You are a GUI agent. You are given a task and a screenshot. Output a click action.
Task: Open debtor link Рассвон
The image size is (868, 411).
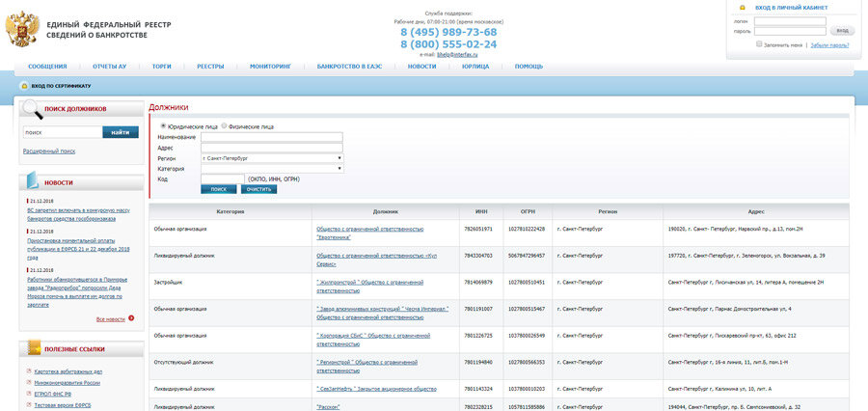(x=328, y=406)
